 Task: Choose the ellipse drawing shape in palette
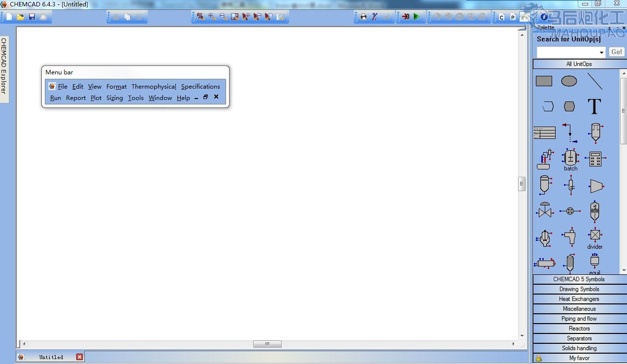[569, 81]
